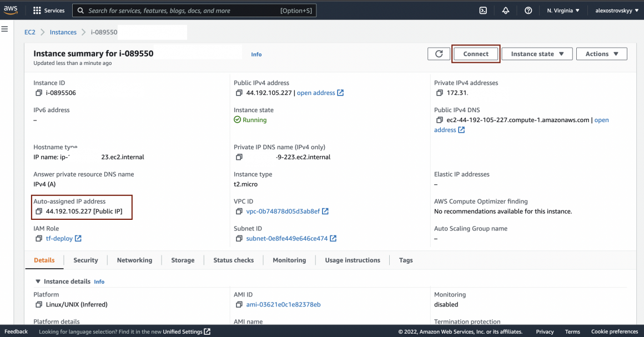Copy the Instance ID with copy icon
This screenshot has height=337, width=644.
[x=39, y=93]
